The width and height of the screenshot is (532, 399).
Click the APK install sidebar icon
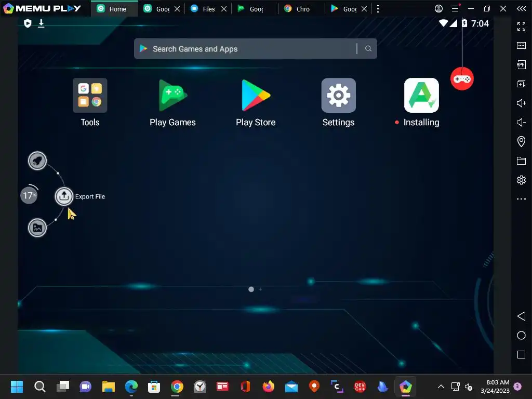[521, 64]
